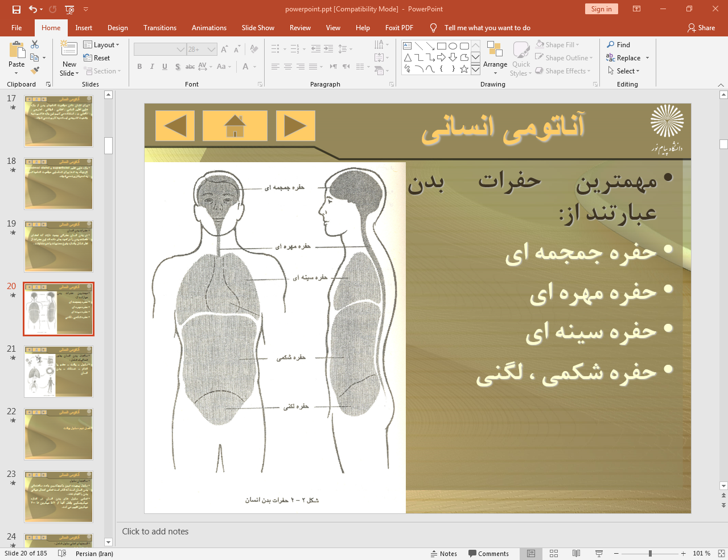Toggle Align Left paragraph option
This screenshot has height=560, width=728.
tap(275, 67)
